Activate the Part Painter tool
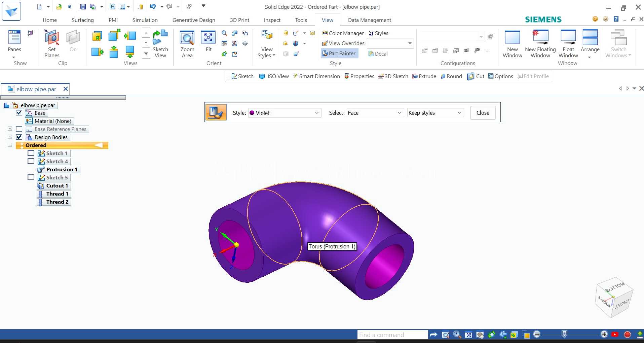The width and height of the screenshot is (644, 343). [x=339, y=53]
